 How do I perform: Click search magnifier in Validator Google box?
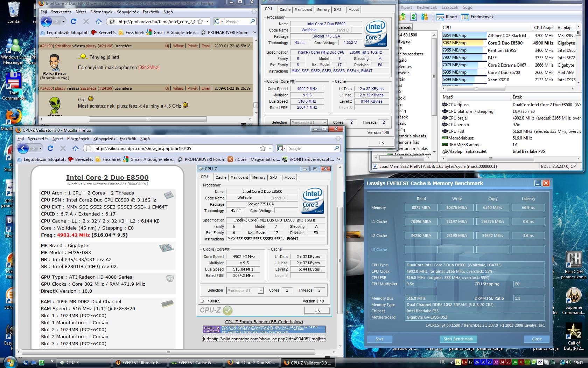tap(336, 148)
